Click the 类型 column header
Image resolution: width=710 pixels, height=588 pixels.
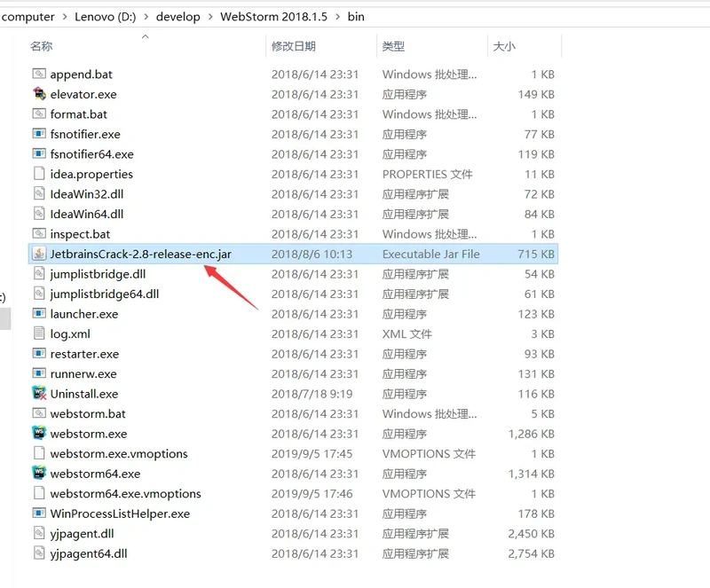tap(393, 46)
